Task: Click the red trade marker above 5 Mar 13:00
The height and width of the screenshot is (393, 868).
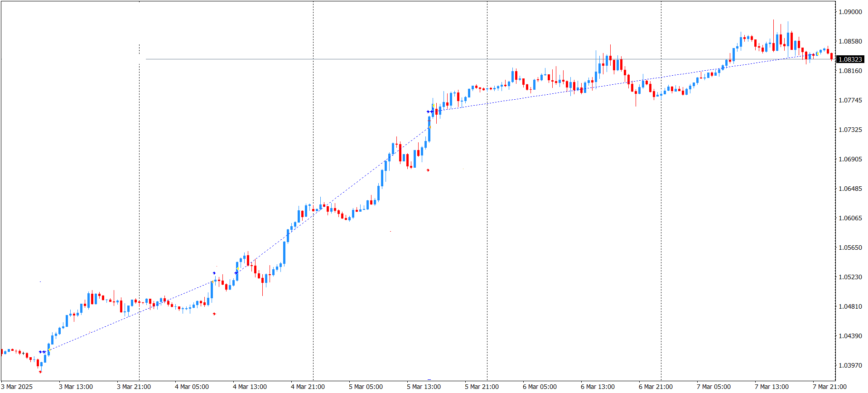Action: 428,170
